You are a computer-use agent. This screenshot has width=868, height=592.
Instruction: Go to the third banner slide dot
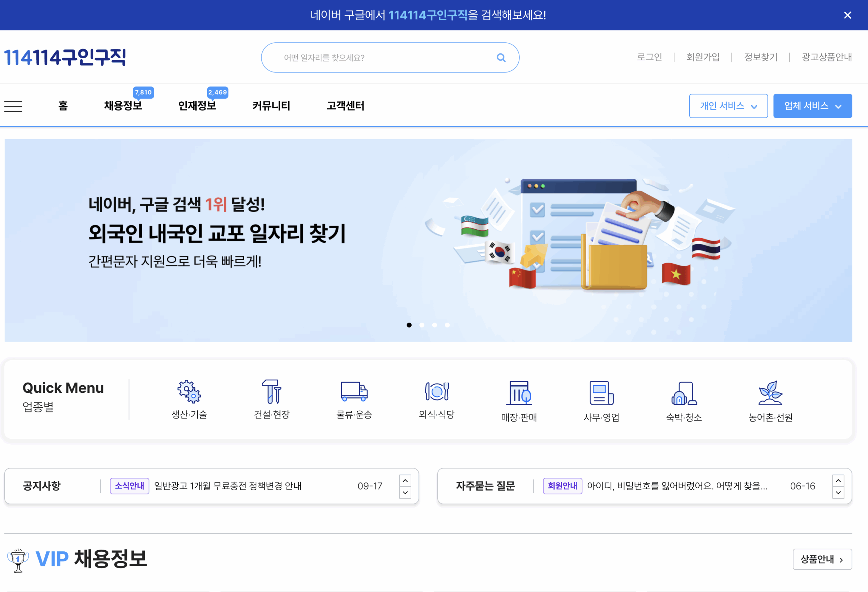click(x=435, y=325)
